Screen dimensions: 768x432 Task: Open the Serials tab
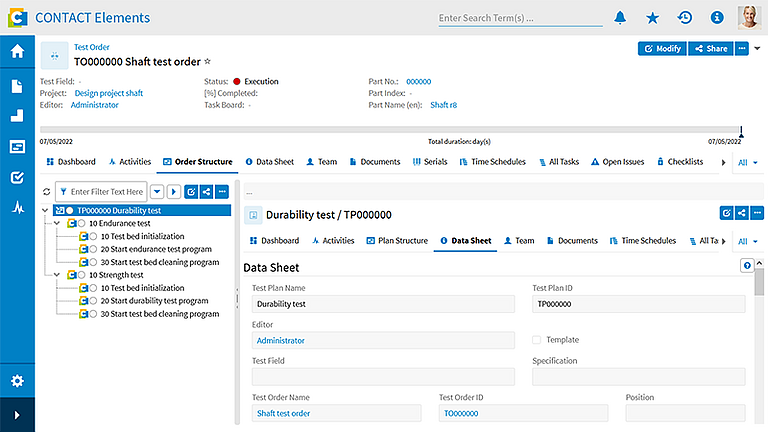coord(430,162)
